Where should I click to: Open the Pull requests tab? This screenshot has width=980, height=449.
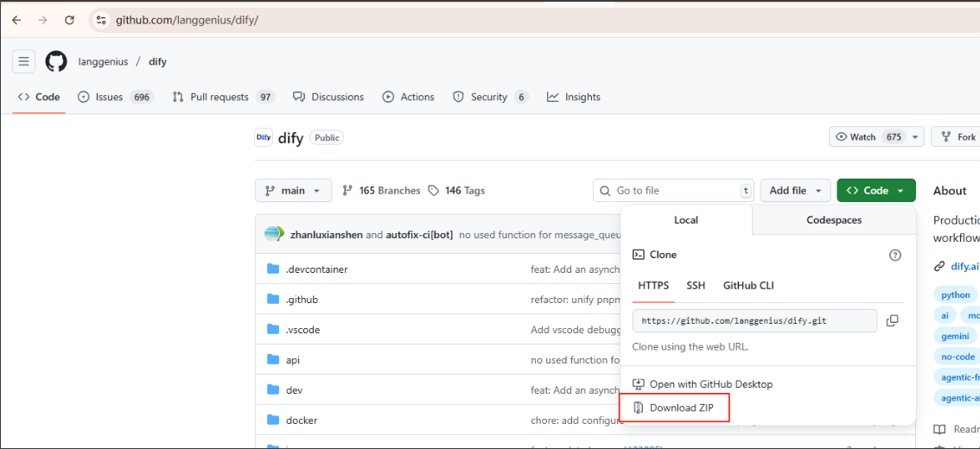(224, 97)
